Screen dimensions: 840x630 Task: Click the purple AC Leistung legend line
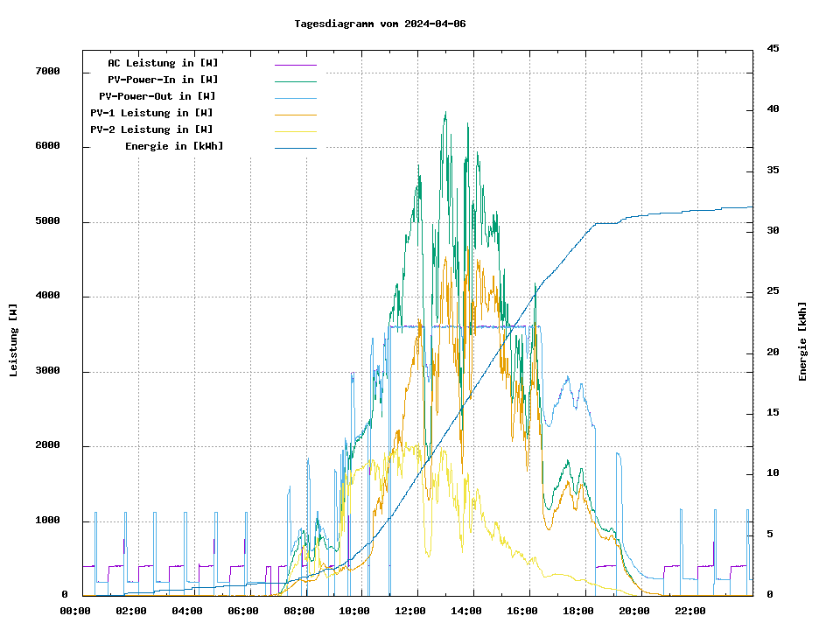pos(295,64)
